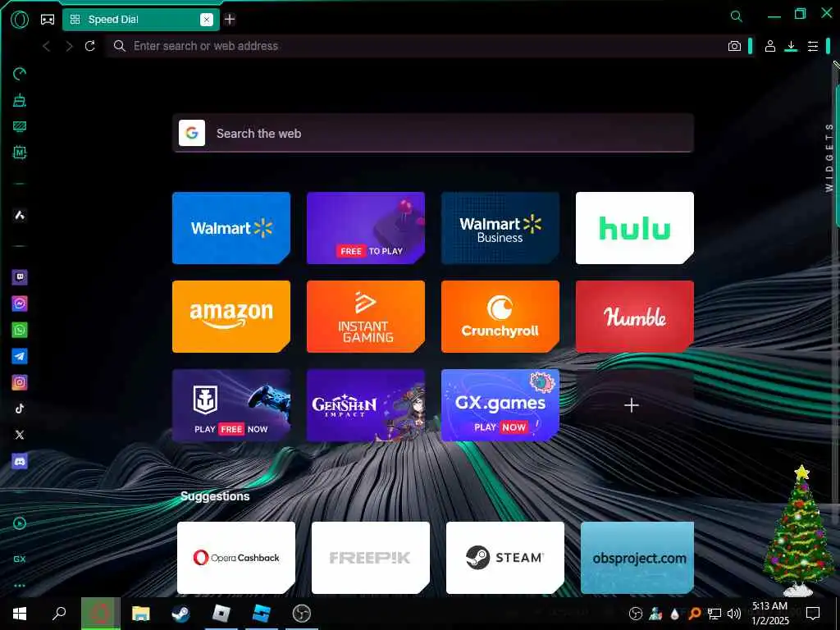Open WhatsApp in the sidebar
Viewport: 840px width, 630px height.
[20, 330]
